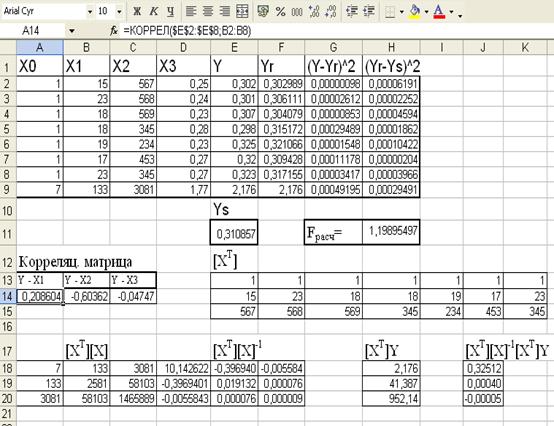
Task: Click the insert function fx button
Action: pos(114,31)
